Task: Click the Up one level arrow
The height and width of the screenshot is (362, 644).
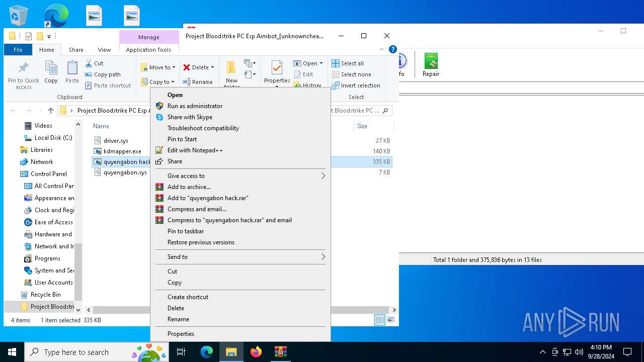Action: point(50,111)
